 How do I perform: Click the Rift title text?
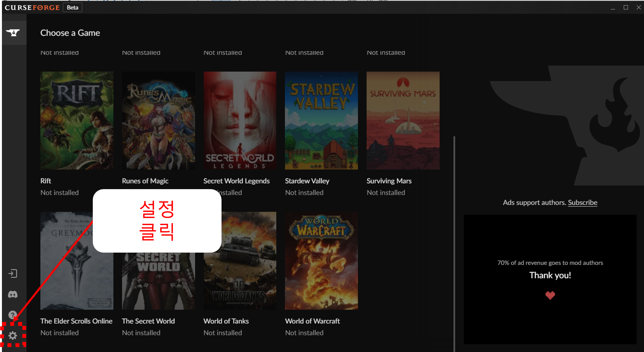click(x=46, y=181)
